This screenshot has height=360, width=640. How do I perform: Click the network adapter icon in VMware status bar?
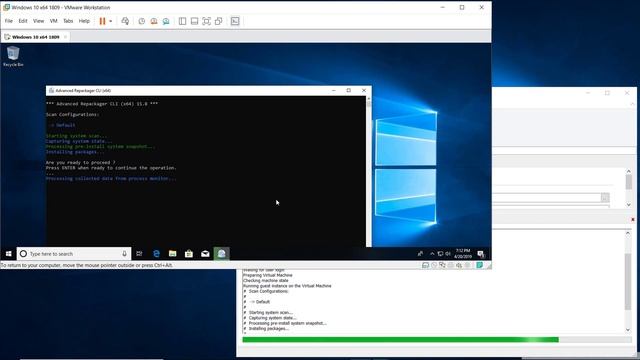(x=442, y=265)
